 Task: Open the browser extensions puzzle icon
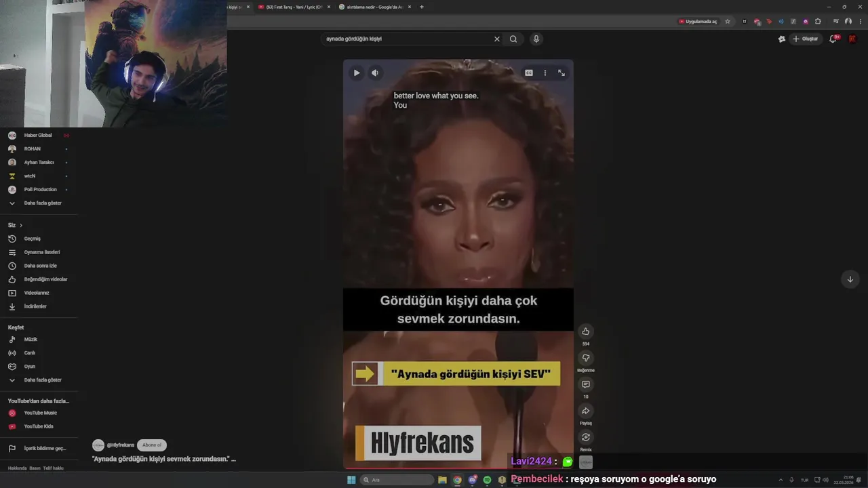(x=817, y=22)
